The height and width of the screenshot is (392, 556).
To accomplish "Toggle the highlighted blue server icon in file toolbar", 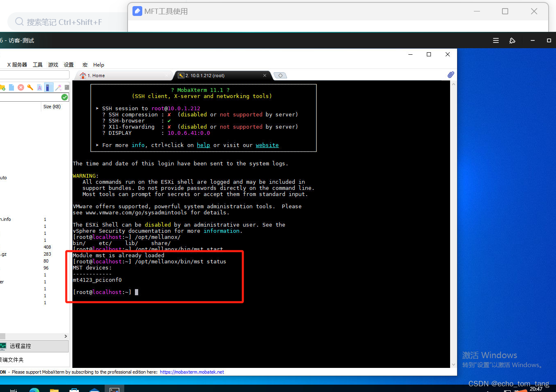I will point(49,87).
